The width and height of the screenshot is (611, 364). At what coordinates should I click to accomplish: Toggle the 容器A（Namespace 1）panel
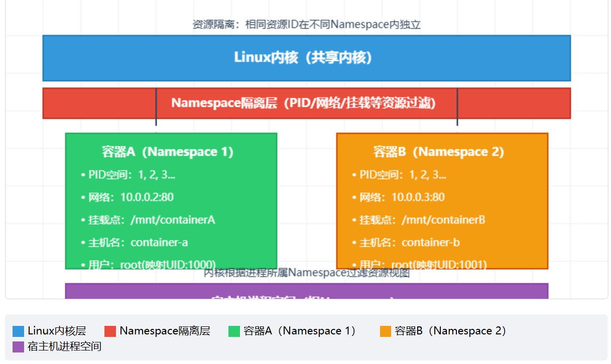171,201
